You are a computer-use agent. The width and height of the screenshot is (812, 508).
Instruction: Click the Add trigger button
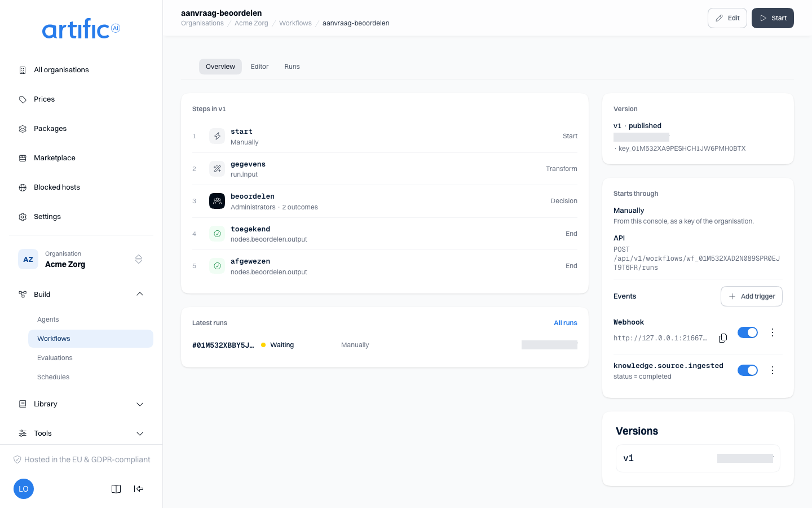click(752, 296)
